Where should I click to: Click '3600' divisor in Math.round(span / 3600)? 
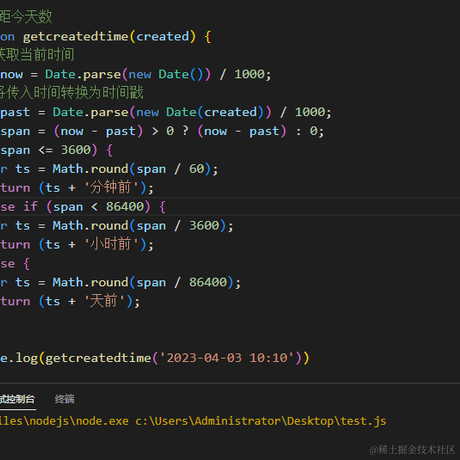[204, 226]
